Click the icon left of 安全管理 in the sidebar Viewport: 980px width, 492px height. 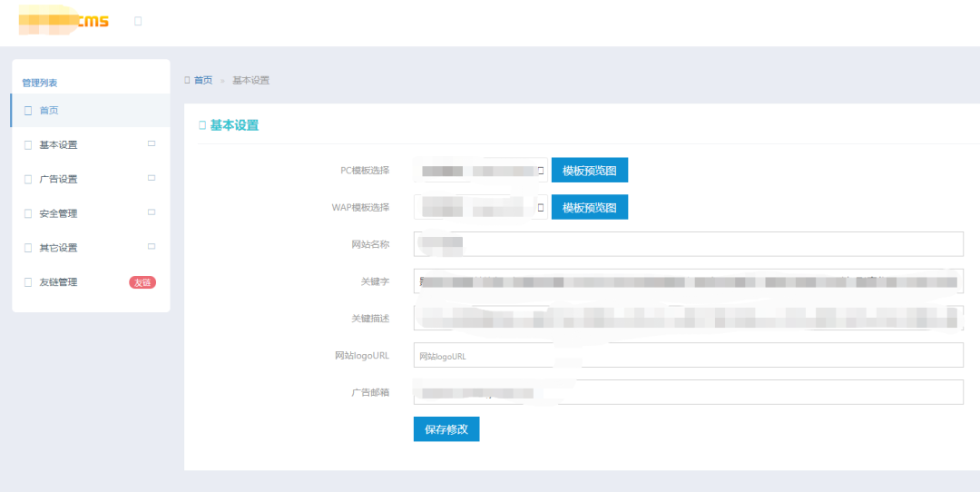tap(28, 214)
